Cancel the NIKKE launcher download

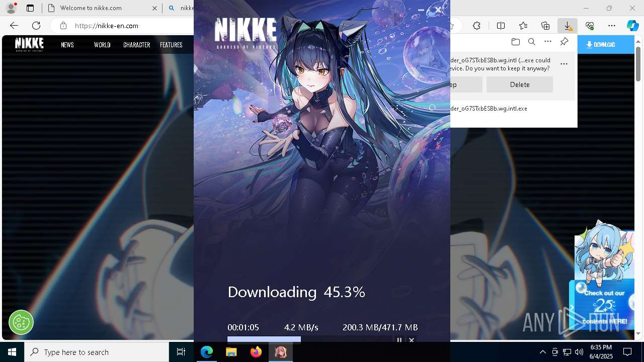412,340
